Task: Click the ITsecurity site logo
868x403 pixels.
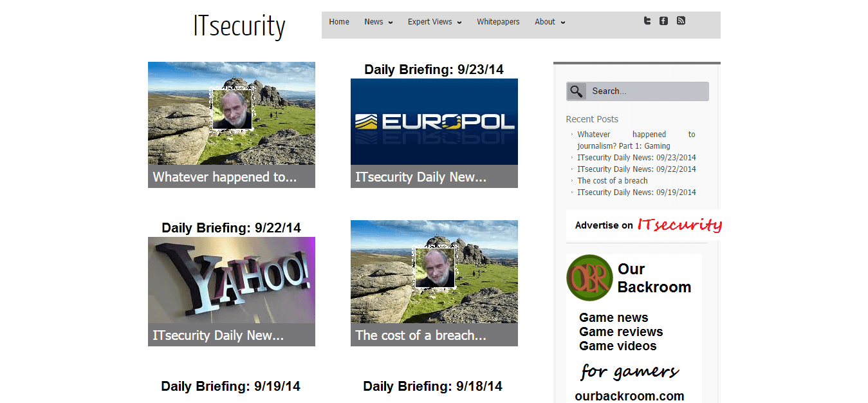Action: click(239, 26)
